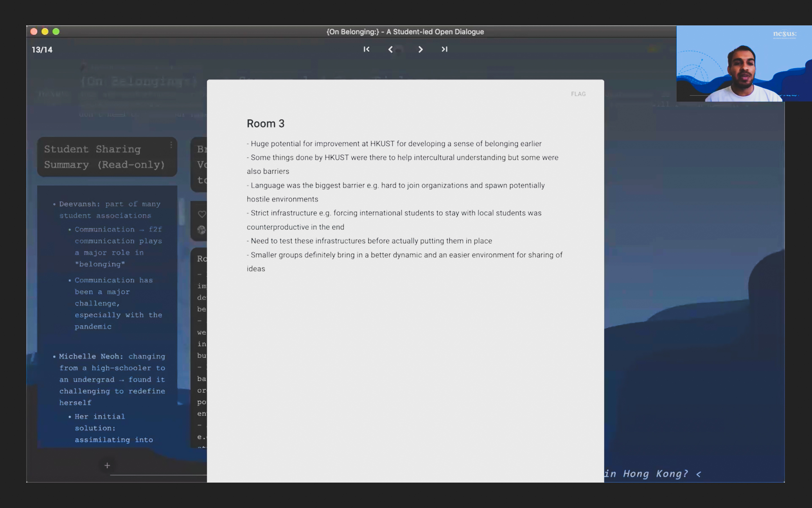
Task: Click the yellow minimize window button
Action: coord(45,32)
